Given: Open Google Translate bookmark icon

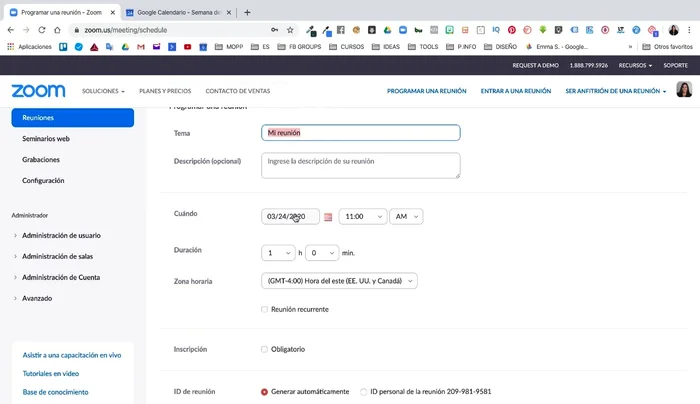Looking at the screenshot, I should point(110,46).
